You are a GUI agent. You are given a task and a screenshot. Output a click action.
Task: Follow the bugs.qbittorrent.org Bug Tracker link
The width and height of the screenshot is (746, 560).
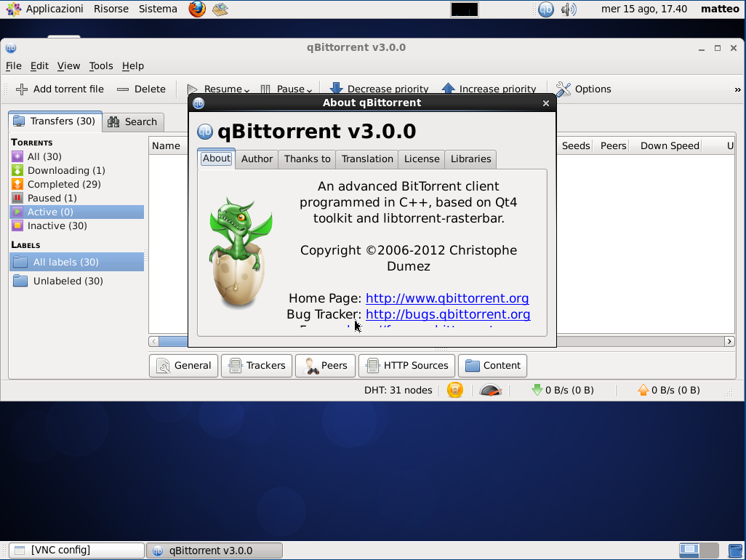coord(448,314)
